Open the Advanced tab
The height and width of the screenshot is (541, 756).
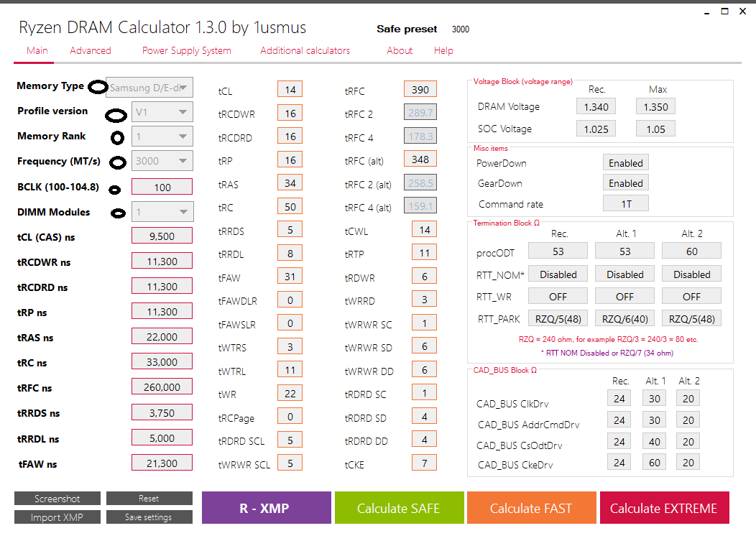pyautogui.click(x=90, y=50)
